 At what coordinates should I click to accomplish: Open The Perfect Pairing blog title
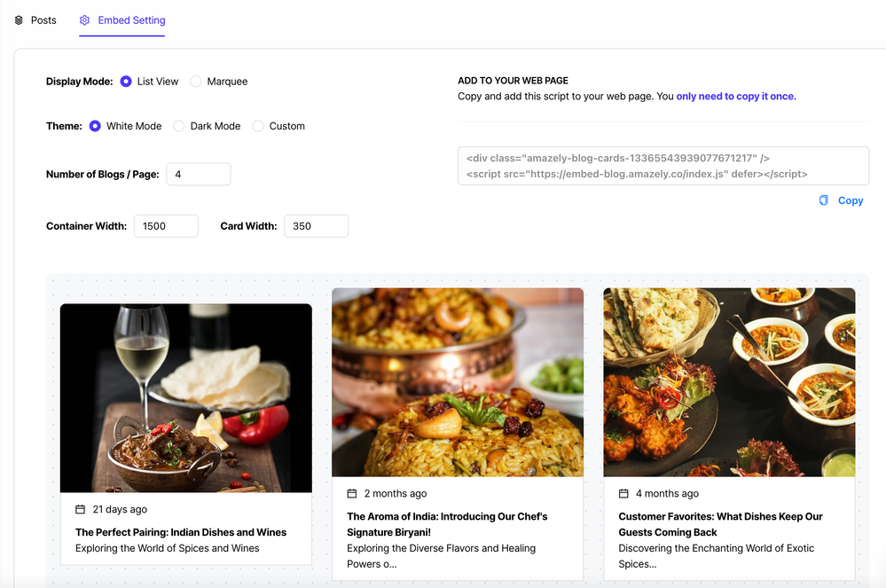point(181,532)
